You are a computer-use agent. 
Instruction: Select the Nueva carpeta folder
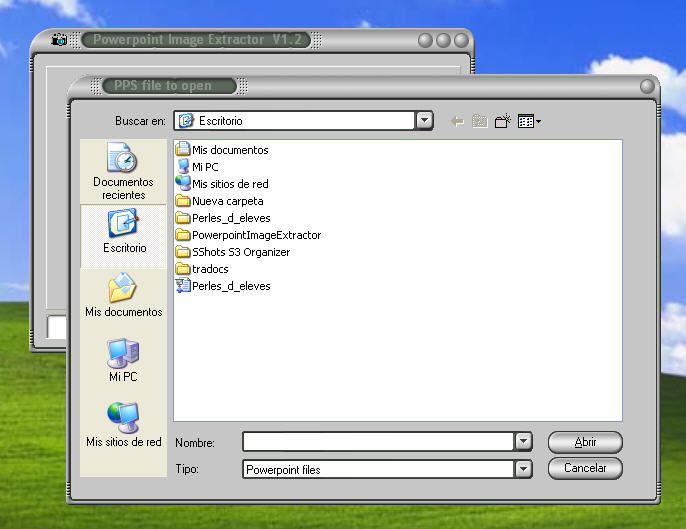[227, 201]
